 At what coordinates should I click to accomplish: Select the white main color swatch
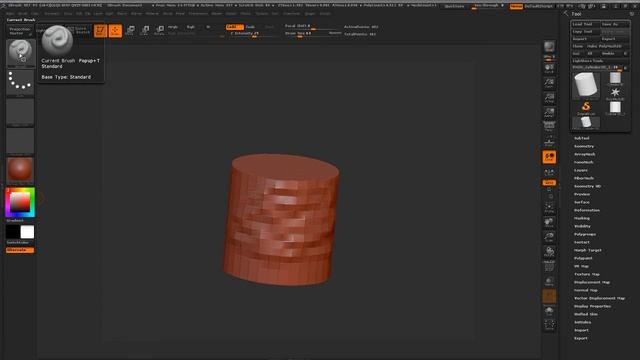click(x=27, y=232)
